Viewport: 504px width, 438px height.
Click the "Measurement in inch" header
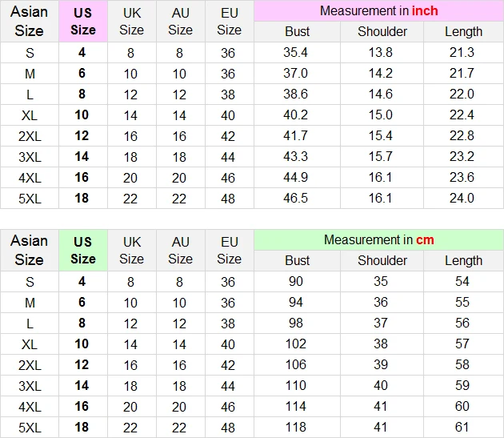coord(378,11)
